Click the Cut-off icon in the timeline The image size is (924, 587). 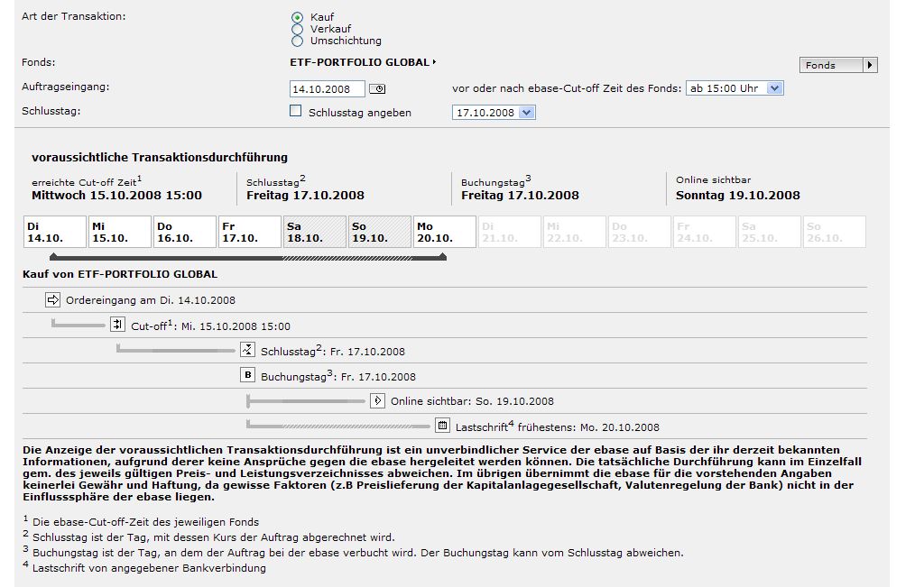[x=118, y=325]
